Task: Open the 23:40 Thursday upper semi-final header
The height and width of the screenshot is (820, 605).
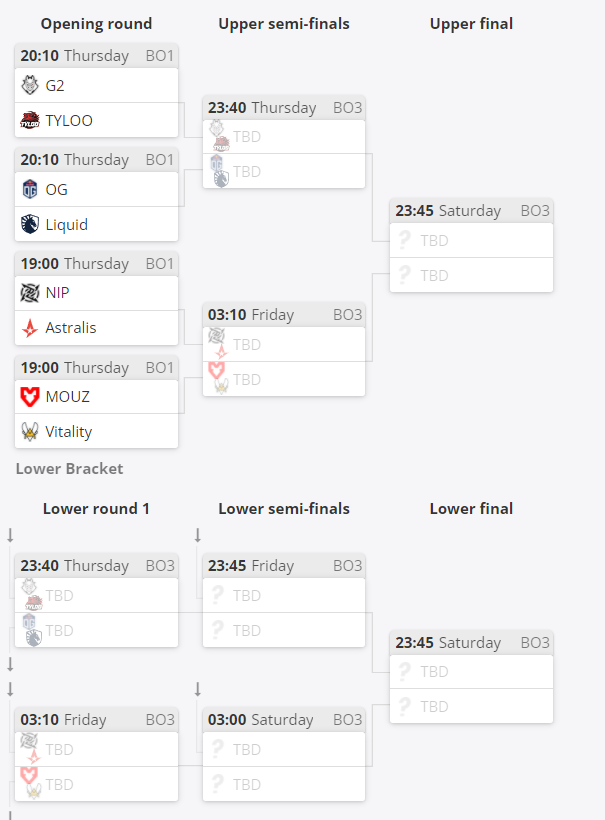Action: tap(284, 108)
